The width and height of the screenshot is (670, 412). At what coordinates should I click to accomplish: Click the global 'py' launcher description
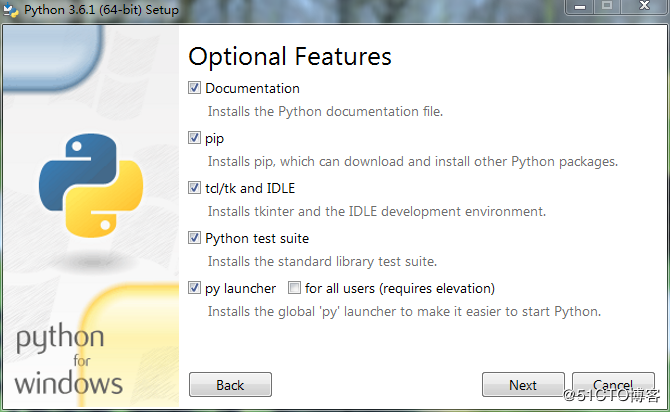coord(404,312)
